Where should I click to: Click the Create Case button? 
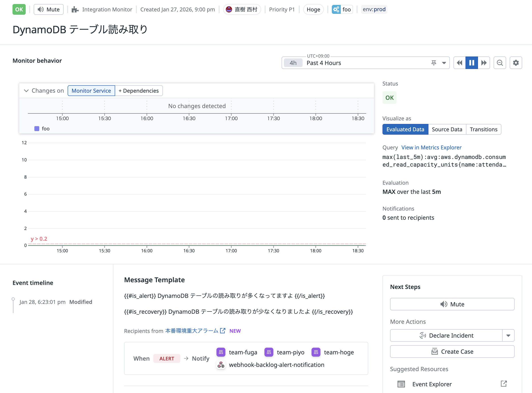coord(452,351)
